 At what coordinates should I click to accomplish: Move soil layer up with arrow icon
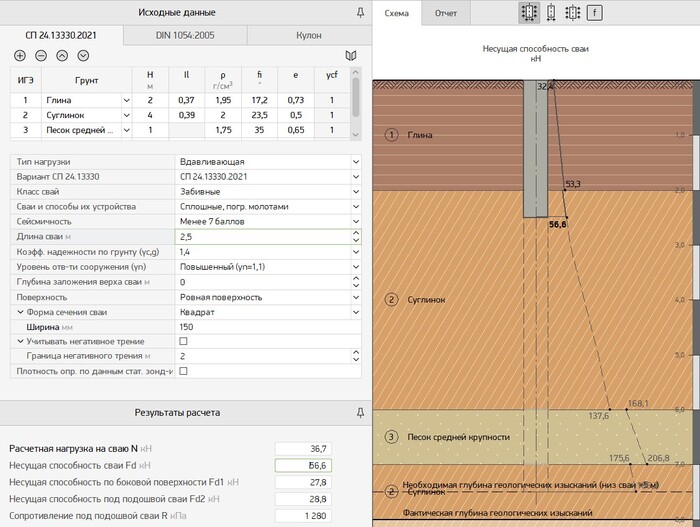(62, 56)
